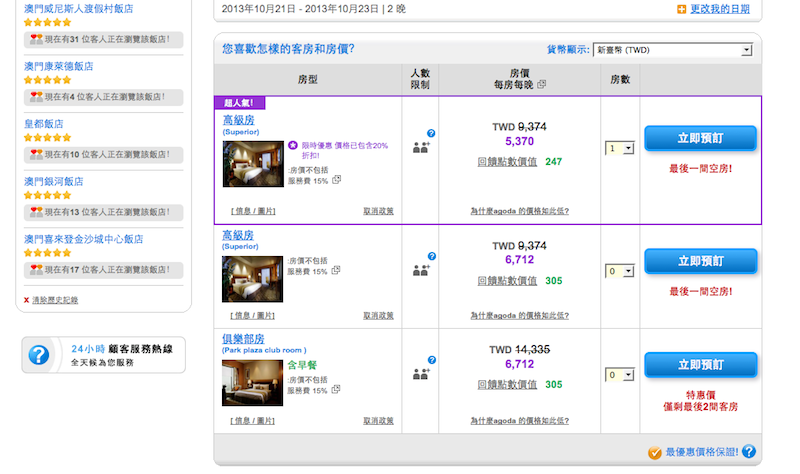Open service fee popup icon in 俱樂部房 row
Screen dimensions: 800x474
click(x=335, y=389)
